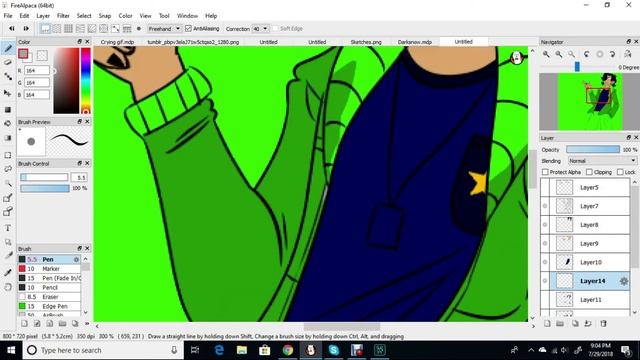The image size is (640, 360).
Task: Switch to Sketches.png tab
Action: coord(366,42)
